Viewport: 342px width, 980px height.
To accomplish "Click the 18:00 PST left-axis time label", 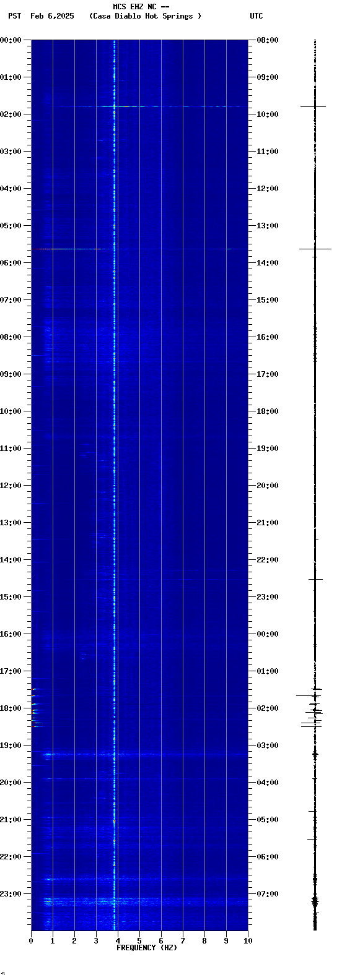I will [11, 708].
